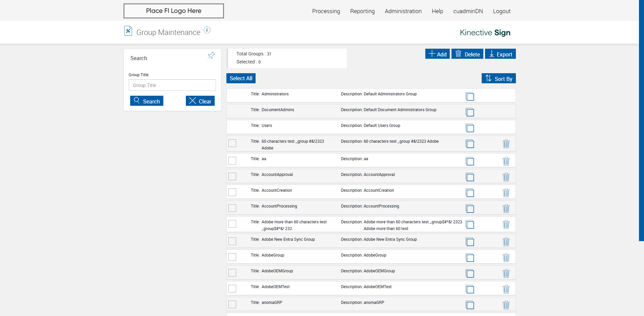Tick the checkbox for AccountProcessing group
The image size is (644, 316).
232,208
